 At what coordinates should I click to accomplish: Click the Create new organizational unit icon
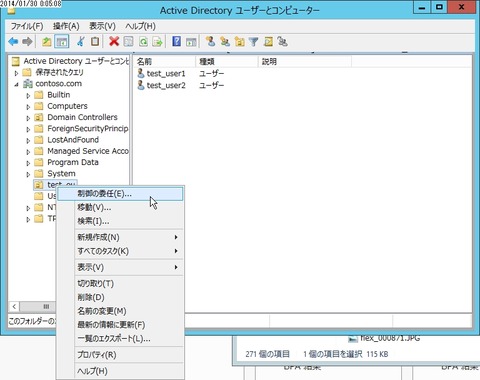click(239, 42)
